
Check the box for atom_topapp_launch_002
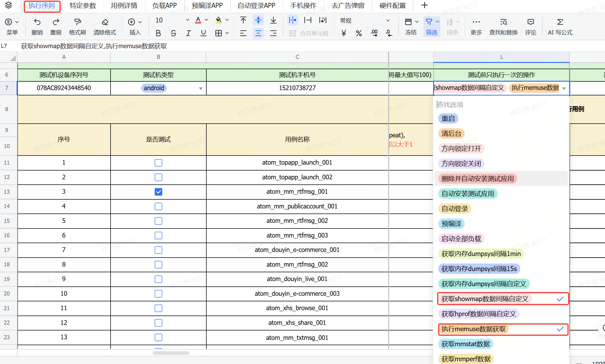pos(158,177)
